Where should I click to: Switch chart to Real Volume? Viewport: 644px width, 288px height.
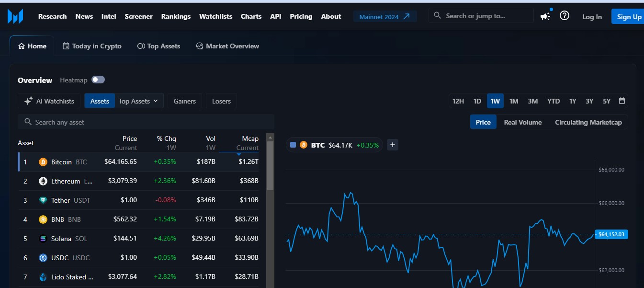tap(523, 122)
